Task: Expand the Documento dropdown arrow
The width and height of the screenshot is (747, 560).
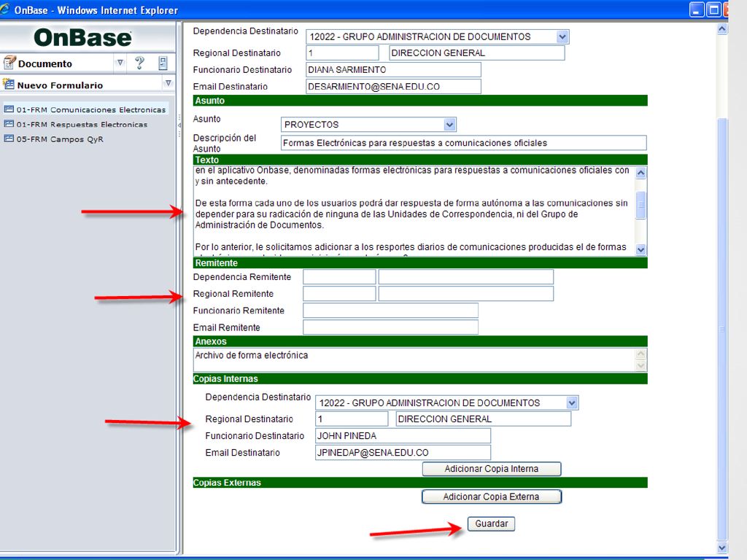Action: (x=120, y=63)
